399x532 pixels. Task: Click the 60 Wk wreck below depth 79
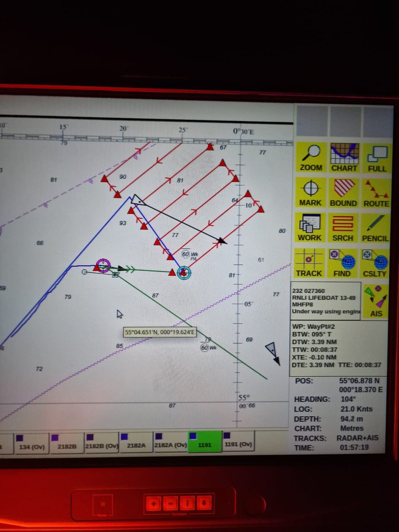tap(208, 348)
